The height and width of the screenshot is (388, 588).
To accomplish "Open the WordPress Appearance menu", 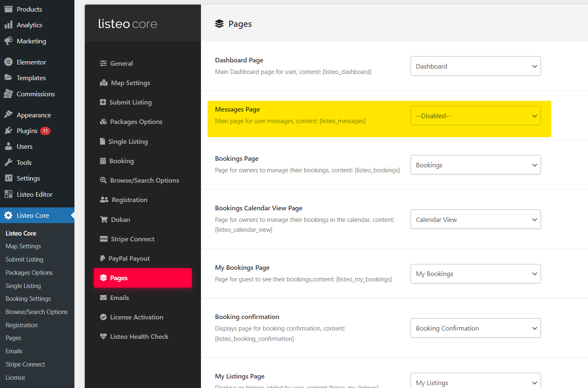I will click(x=33, y=115).
